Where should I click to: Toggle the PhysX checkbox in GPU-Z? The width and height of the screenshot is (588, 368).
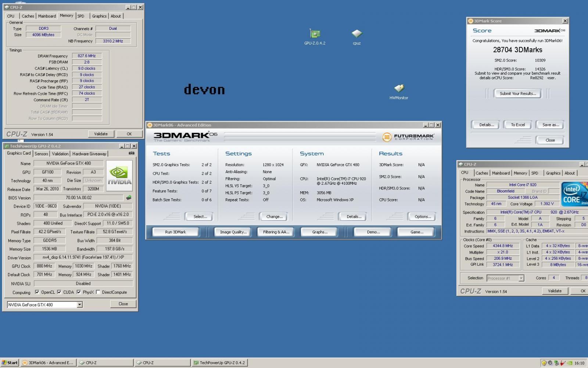[79, 292]
